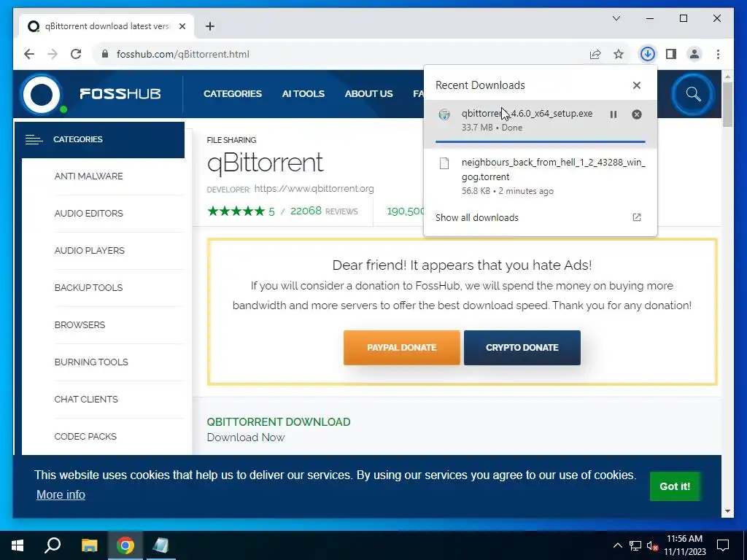Click the page scrollbar down arrow
Screen dimensions: 747x560
(727, 511)
